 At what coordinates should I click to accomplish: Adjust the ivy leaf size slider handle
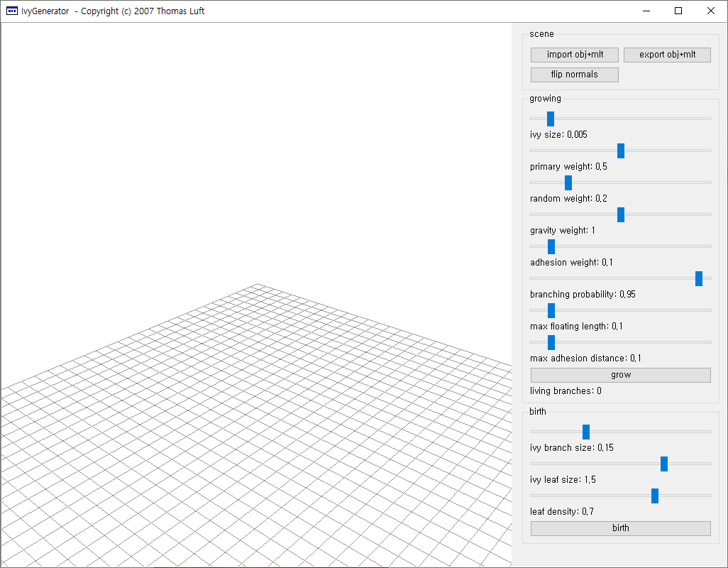click(664, 464)
